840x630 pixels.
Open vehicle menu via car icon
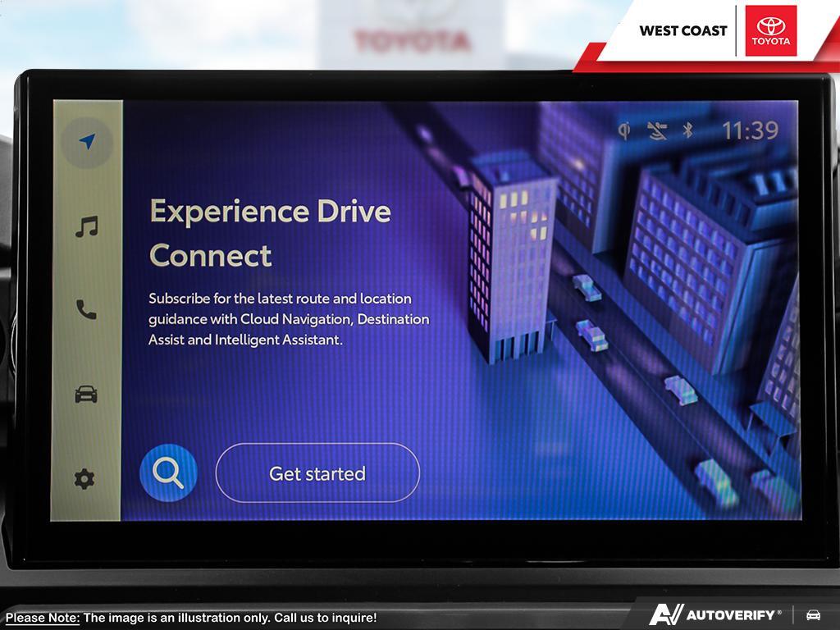86,395
